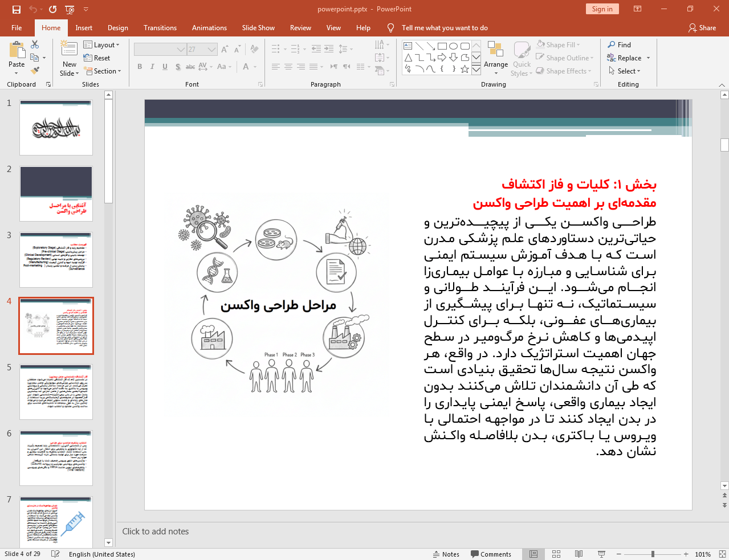Collapse the ribbon arrow
Viewport: 729px width, 560px height.
pyautogui.click(x=722, y=84)
